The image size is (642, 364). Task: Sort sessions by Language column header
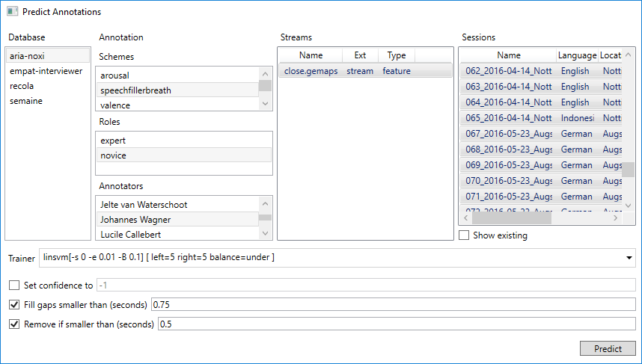[578, 55]
